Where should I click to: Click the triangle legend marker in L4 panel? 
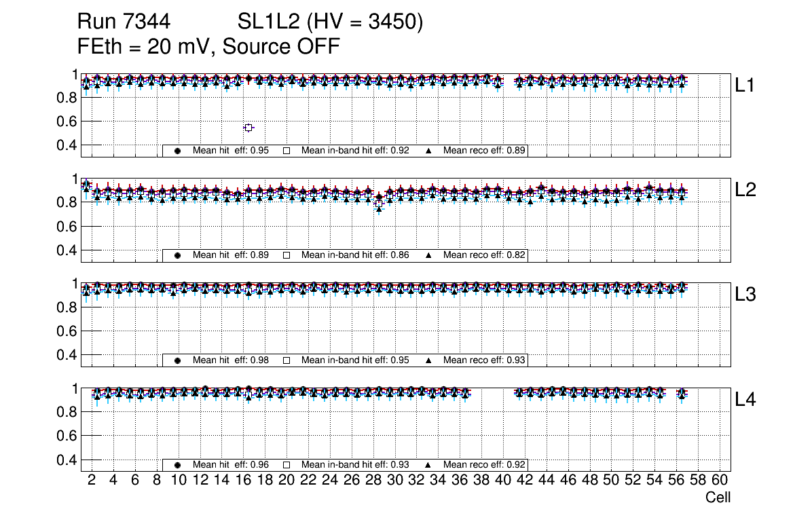pyautogui.click(x=428, y=465)
